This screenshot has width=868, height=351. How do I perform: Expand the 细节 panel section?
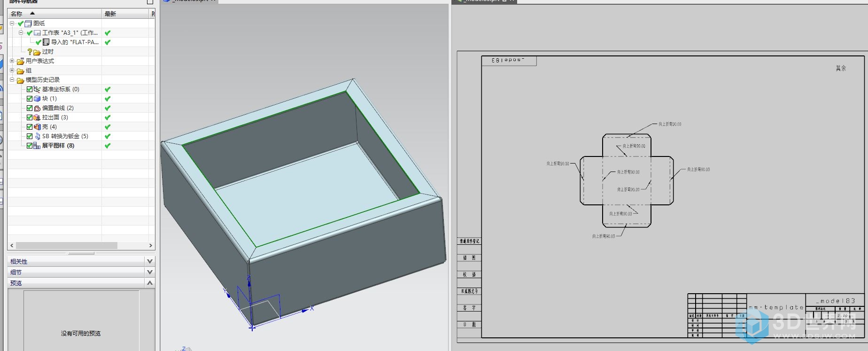click(x=150, y=272)
